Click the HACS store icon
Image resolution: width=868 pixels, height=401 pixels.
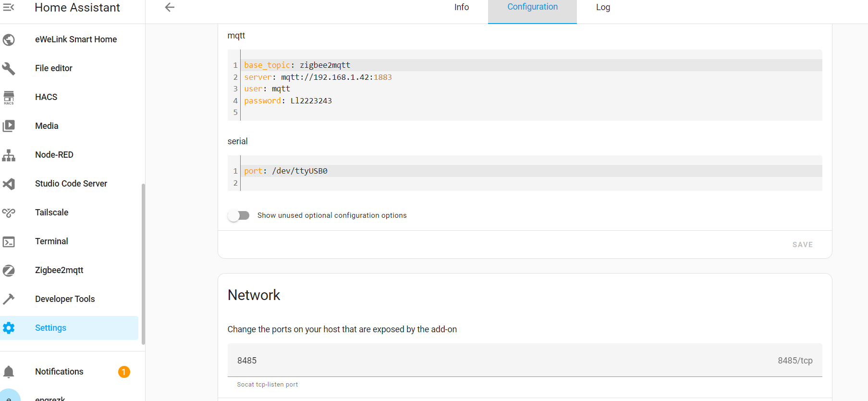[x=9, y=97]
